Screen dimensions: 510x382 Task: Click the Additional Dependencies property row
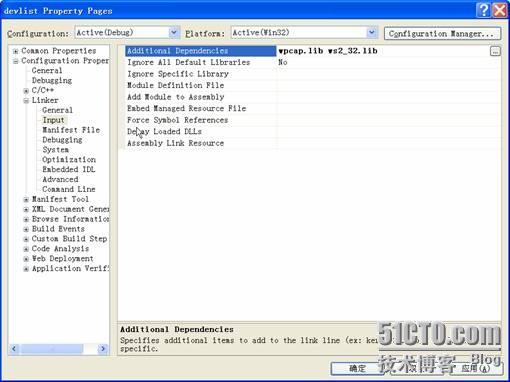201,51
